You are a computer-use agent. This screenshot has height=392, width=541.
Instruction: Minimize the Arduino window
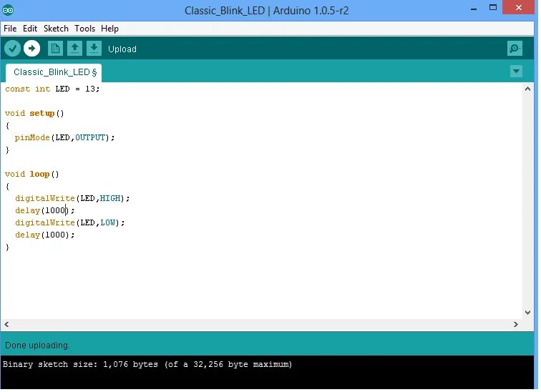click(474, 9)
